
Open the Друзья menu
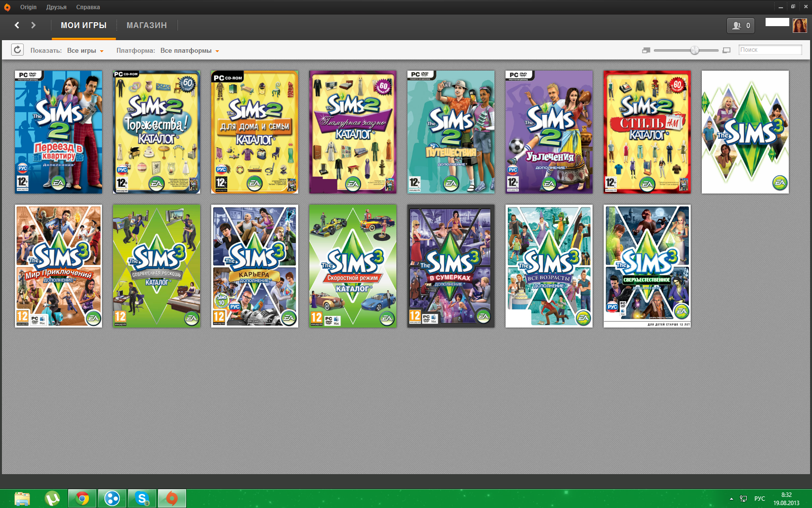pyautogui.click(x=56, y=7)
